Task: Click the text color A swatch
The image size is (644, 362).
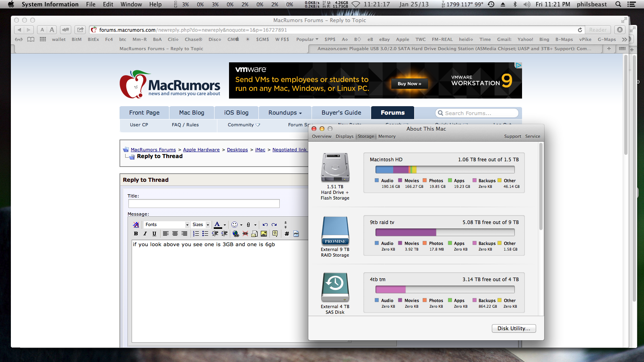Action: (217, 224)
